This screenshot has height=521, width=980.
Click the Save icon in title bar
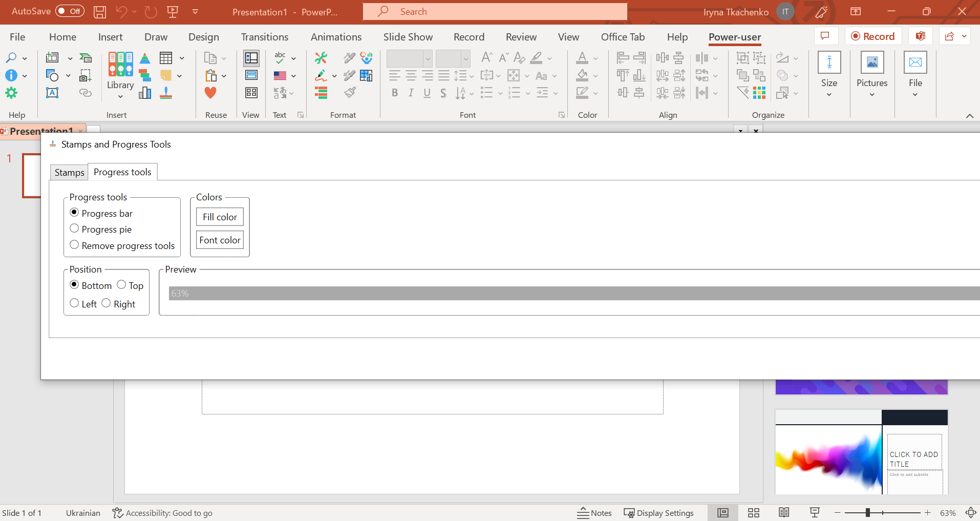(100, 11)
